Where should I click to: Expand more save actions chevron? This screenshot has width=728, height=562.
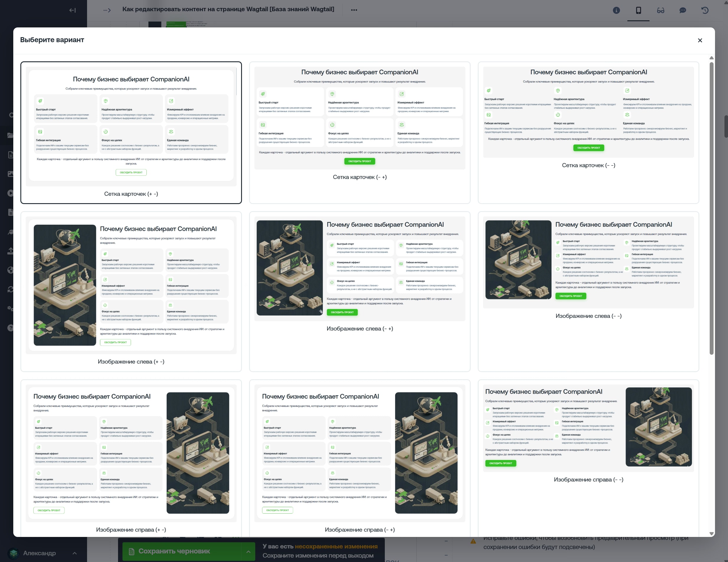(248, 551)
